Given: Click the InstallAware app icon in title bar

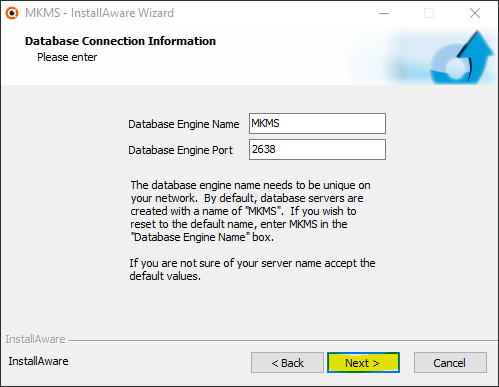Looking at the screenshot, I should [x=12, y=13].
